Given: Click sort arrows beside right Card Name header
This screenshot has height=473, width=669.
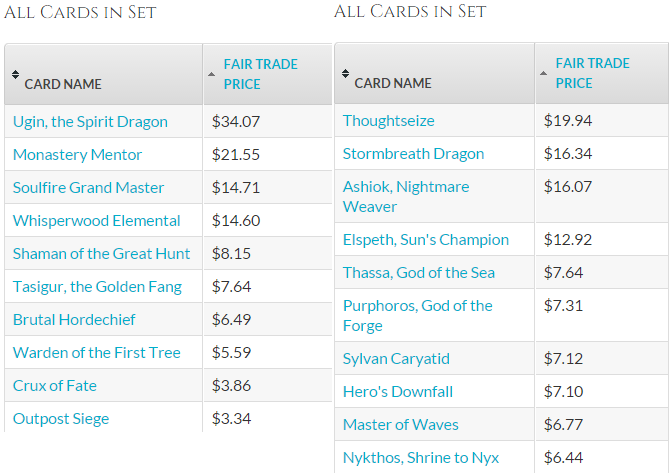Looking at the screenshot, I should (345, 74).
